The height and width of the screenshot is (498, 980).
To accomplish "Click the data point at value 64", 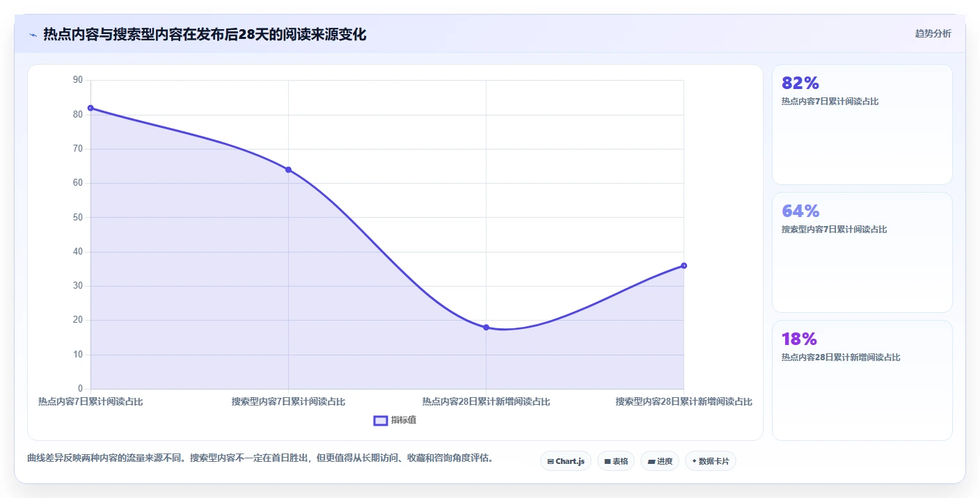I will pos(288,170).
